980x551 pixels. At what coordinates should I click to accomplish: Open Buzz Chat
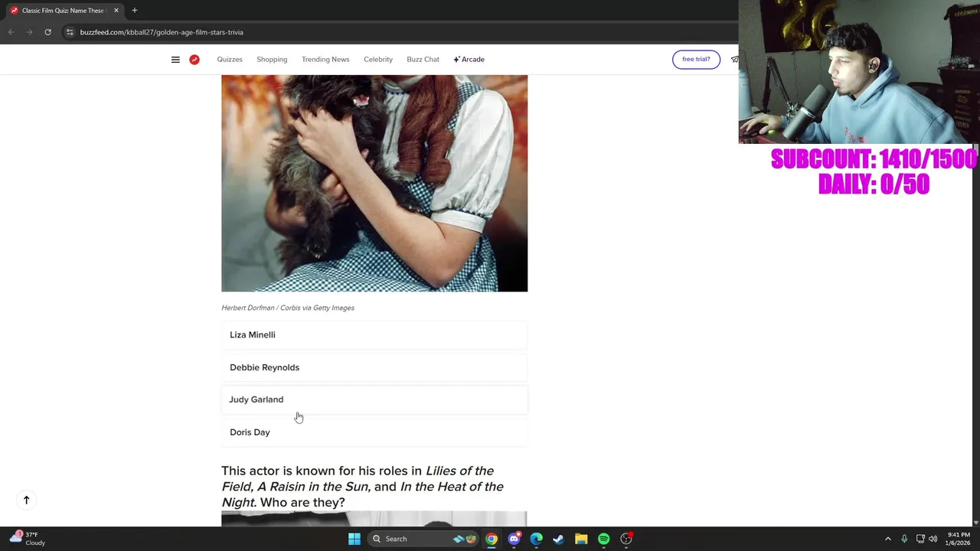(x=423, y=59)
